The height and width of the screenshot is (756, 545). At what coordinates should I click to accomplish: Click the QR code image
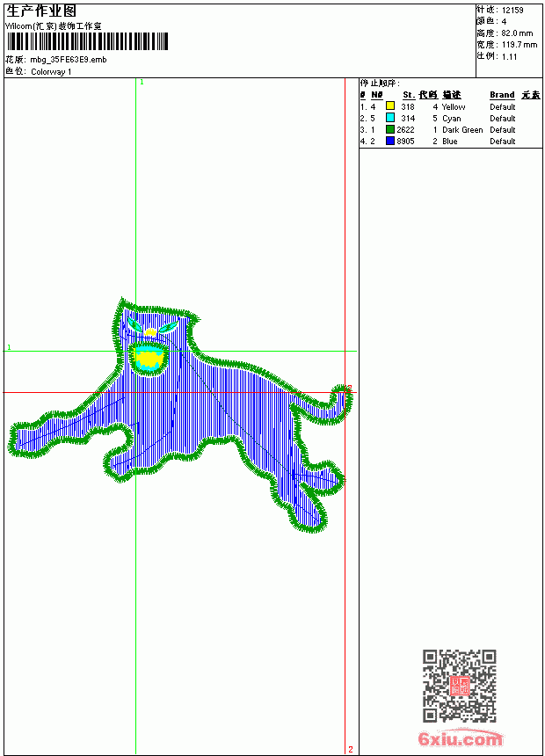(460, 685)
